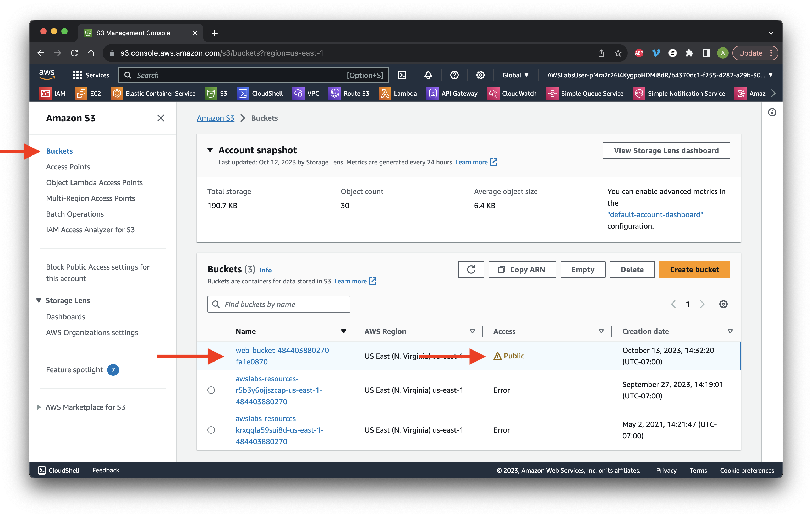Open the web-bucket-484403880270-fa1e0870 link

tap(284, 356)
